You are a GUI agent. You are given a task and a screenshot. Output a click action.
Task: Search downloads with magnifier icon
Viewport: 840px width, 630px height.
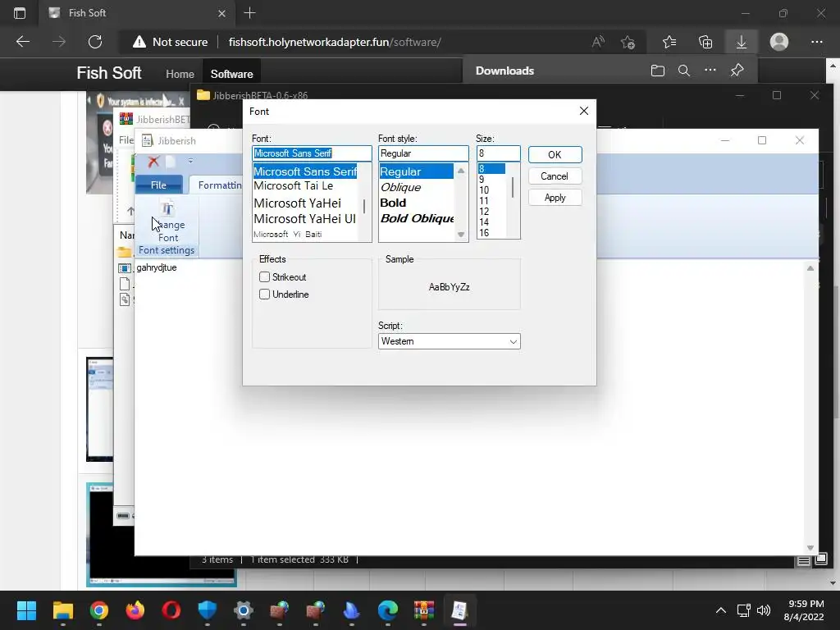pyautogui.click(x=684, y=71)
